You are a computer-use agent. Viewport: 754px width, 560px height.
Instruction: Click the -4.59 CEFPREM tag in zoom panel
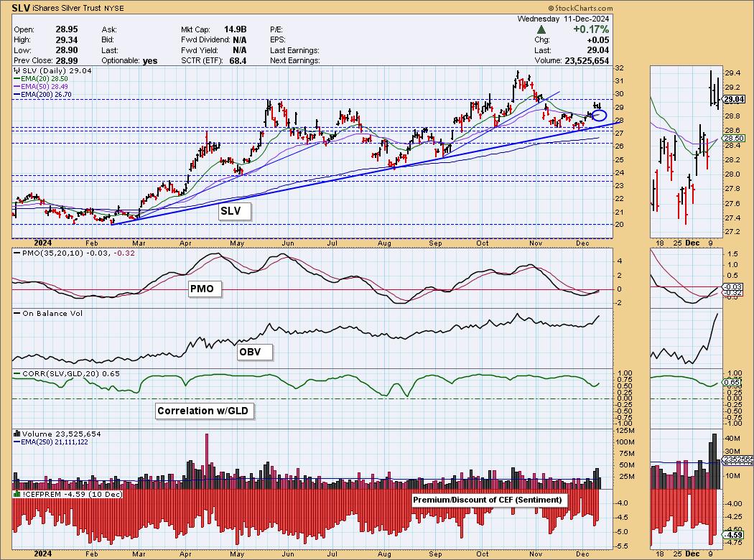click(734, 535)
